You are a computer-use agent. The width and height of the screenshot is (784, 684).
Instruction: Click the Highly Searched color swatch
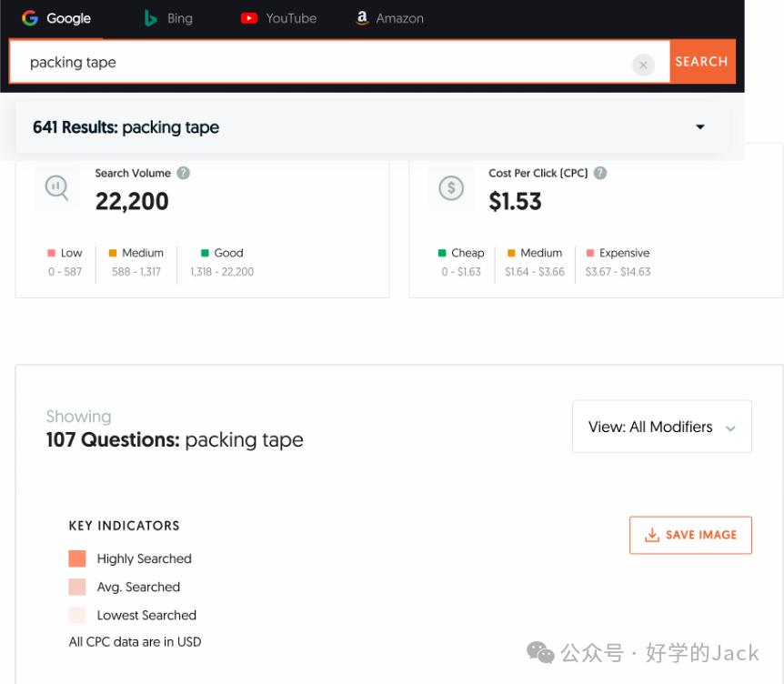[77, 558]
